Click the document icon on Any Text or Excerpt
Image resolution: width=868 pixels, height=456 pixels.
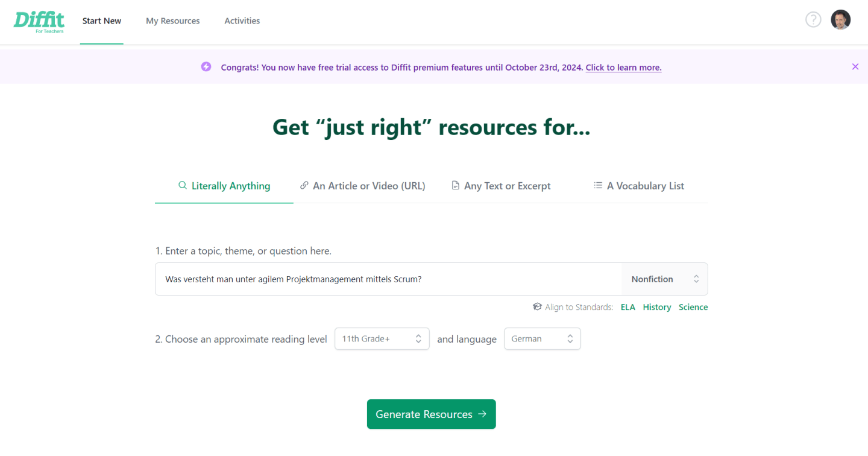tap(455, 186)
